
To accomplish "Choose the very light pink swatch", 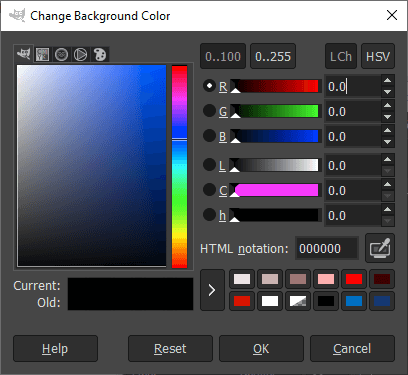I will [x=242, y=279].
